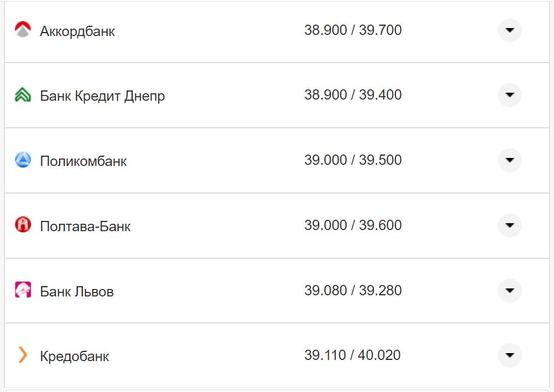Click the 39.110 / 40.020 exchange rate

point(353,355)
